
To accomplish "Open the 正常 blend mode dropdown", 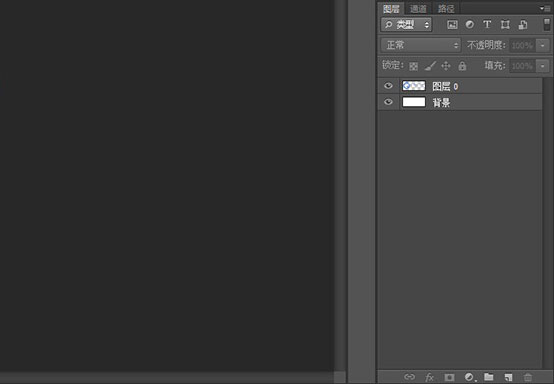I will [421, 45].
